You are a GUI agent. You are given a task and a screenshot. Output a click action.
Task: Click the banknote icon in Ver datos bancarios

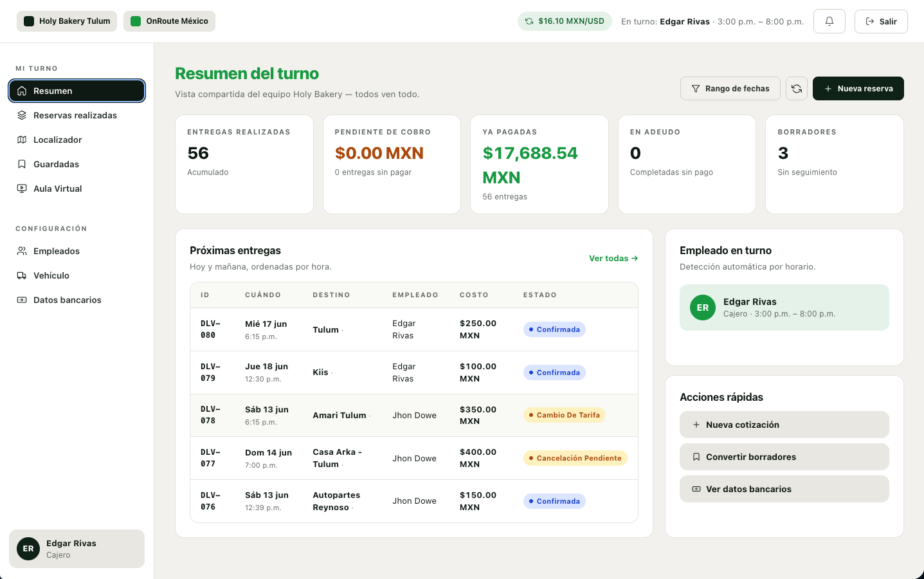(696, 489)
